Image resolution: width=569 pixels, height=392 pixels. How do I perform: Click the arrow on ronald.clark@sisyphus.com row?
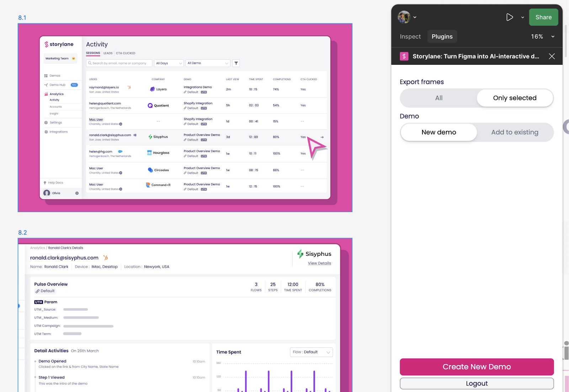pyautogui.click(x=322, y=137)
